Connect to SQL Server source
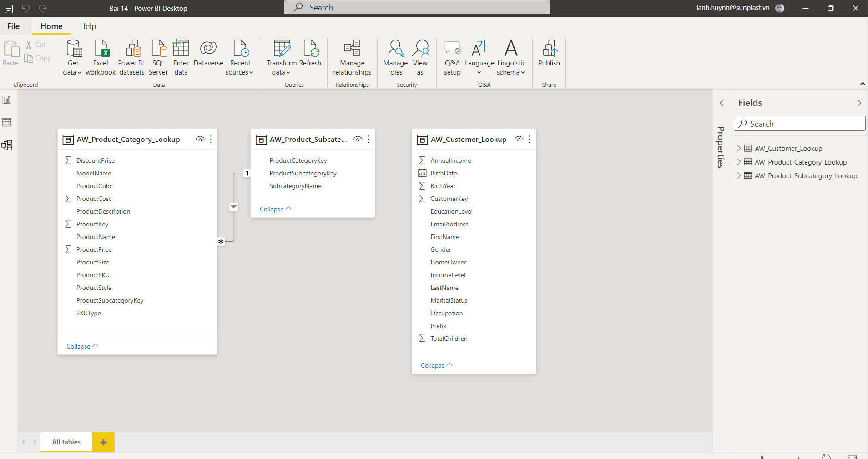The image size is (868, 459). 158,57
